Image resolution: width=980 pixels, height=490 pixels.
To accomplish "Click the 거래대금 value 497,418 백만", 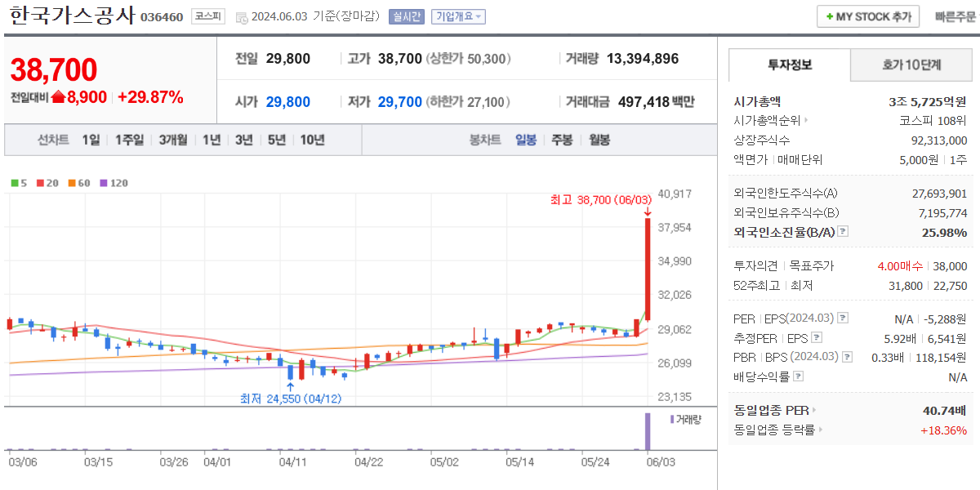I will [656, 102].
